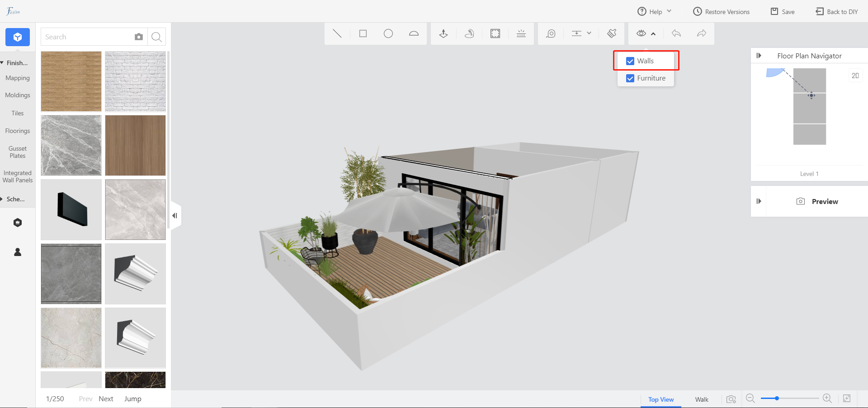The height and width of the screenshot is (408, 868).
Task: Click the blue cube model library icon
Action: [x=18, y=37]
